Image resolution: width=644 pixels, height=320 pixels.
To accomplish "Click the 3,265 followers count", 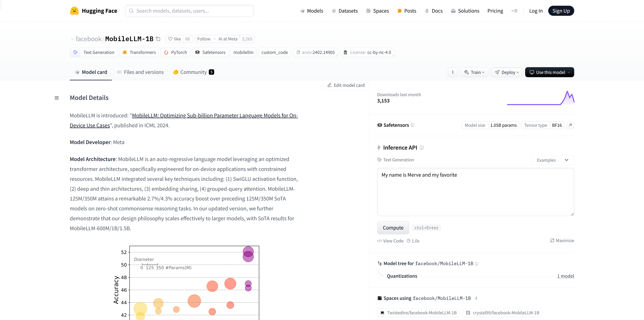I will [x=247, y=39].
